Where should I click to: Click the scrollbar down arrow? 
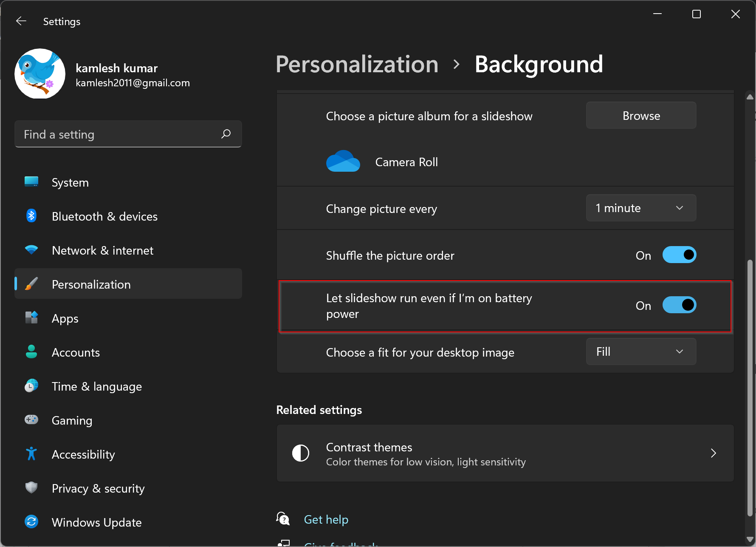(x=750, y=539)
